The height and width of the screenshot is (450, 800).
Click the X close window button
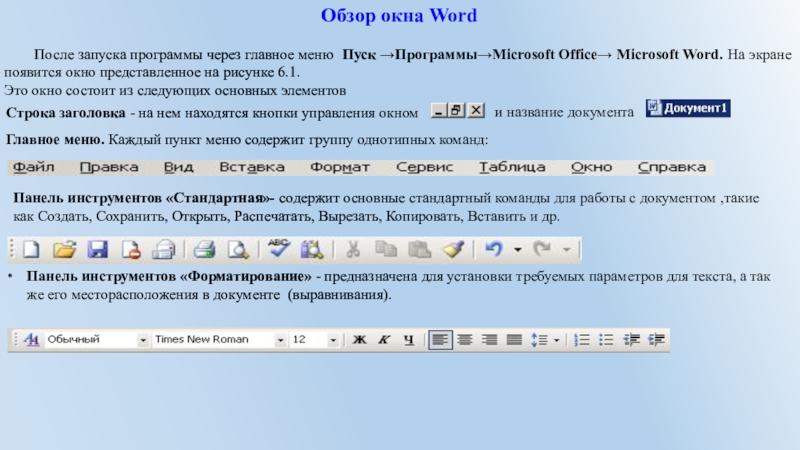coord(476,110)
